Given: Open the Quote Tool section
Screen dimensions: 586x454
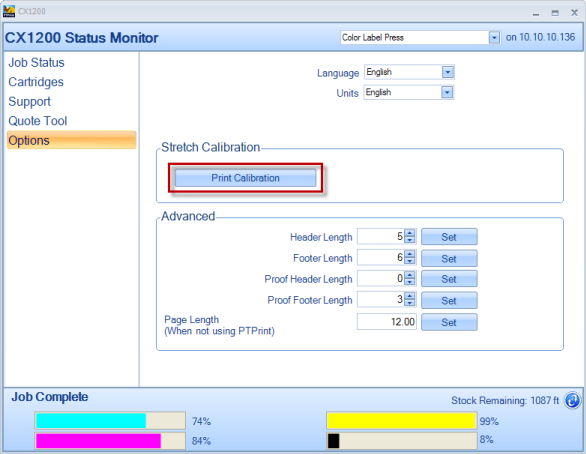Looking at the screenshot, I should pos(37,121).
